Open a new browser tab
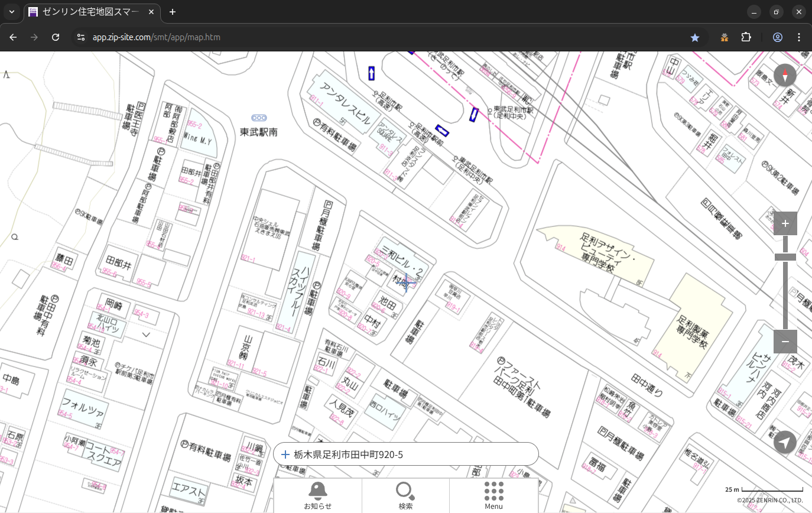 tap(173, 12)
